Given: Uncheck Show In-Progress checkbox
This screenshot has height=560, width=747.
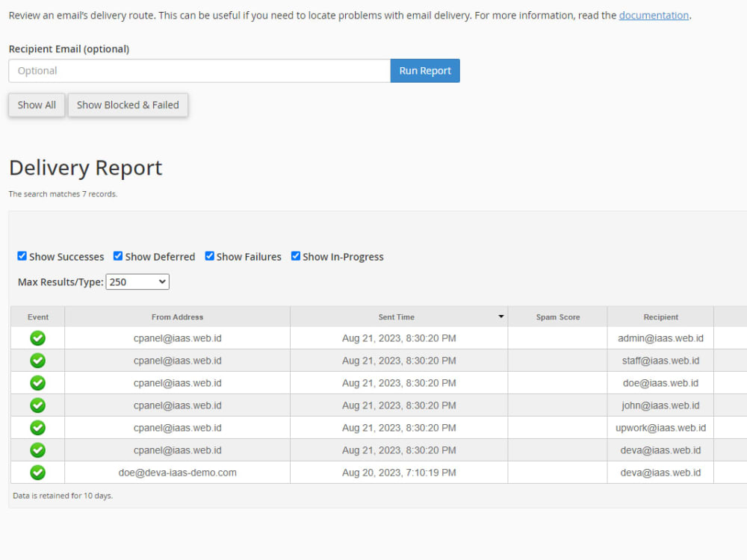Looking at the screenshot, I should click(295, 256).
